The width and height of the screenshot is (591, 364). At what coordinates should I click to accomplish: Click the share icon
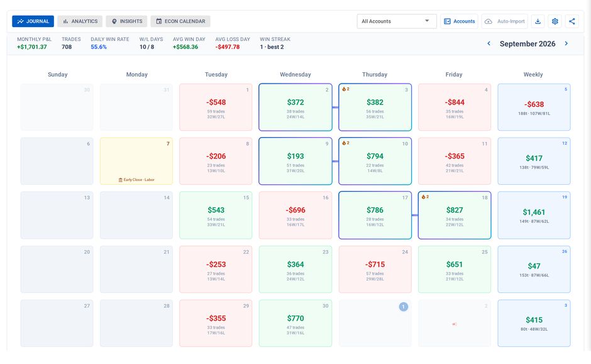click(x=572, y=21)
